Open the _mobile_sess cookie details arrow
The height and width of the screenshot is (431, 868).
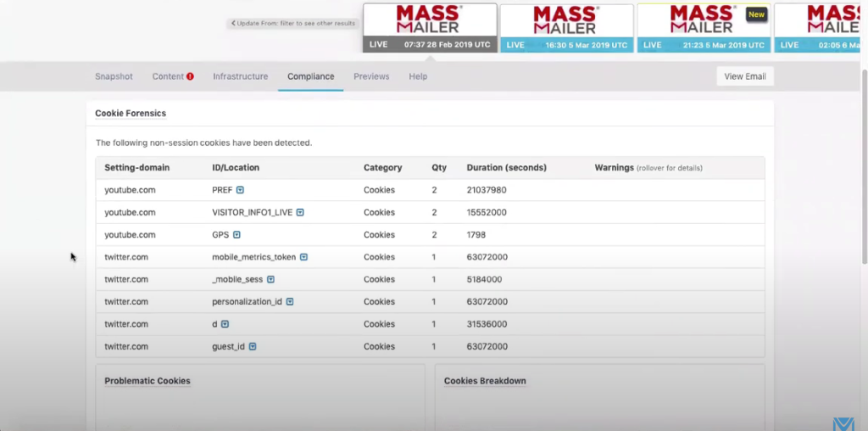click(270, 280)
